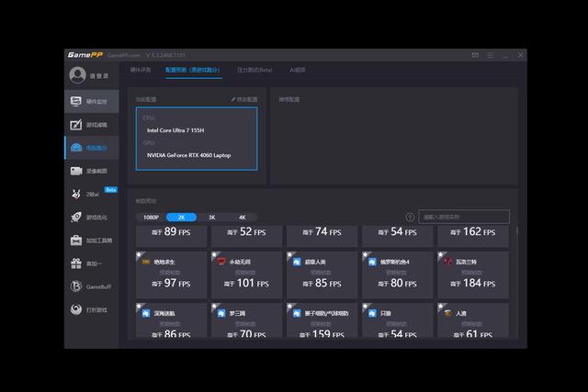Toggle favorite star on the 159 FPS card
588x392 pixels.
[289, 307]
